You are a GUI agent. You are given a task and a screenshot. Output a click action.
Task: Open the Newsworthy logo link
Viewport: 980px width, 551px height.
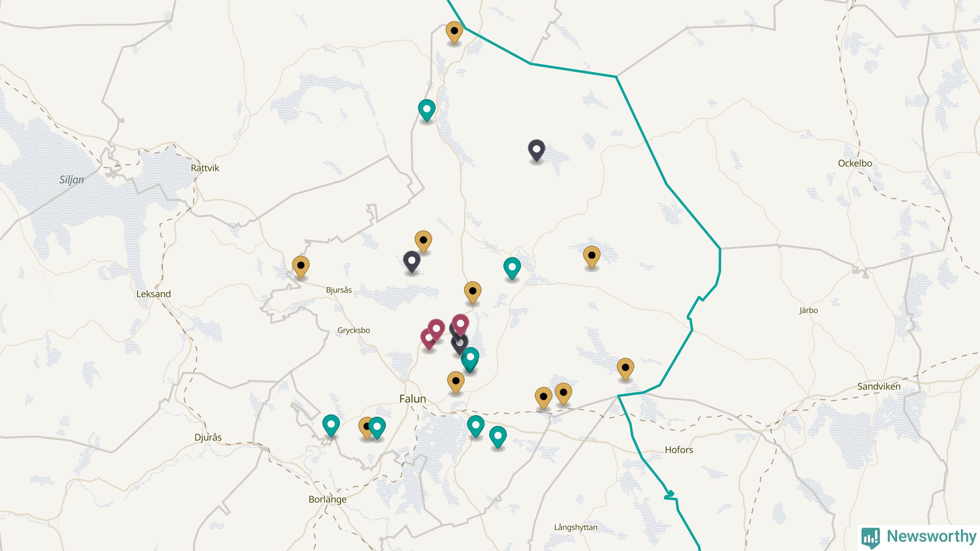pos(919,537)
